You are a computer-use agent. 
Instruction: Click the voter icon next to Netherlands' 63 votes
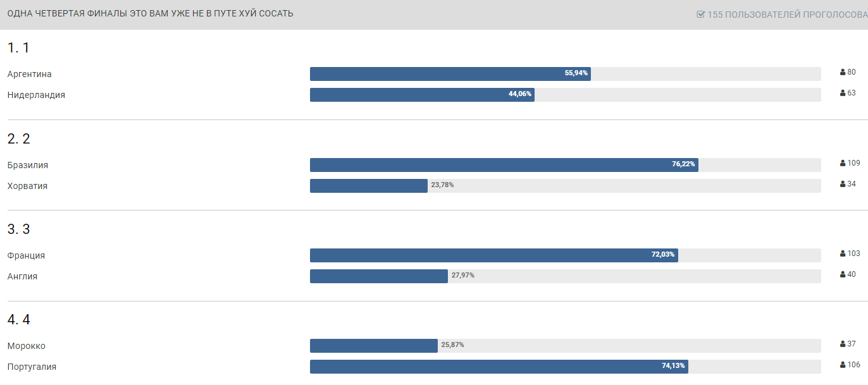tap(843, 93)
